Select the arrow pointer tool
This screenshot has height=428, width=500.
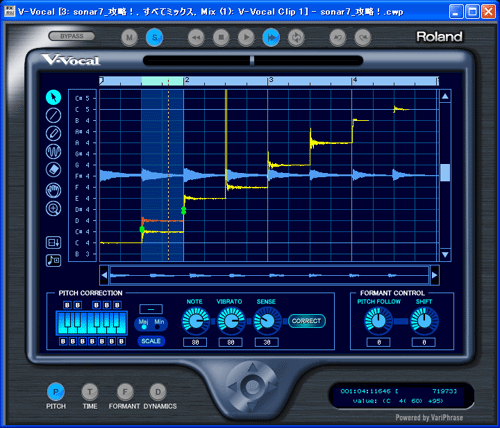[x=53, y=98]
